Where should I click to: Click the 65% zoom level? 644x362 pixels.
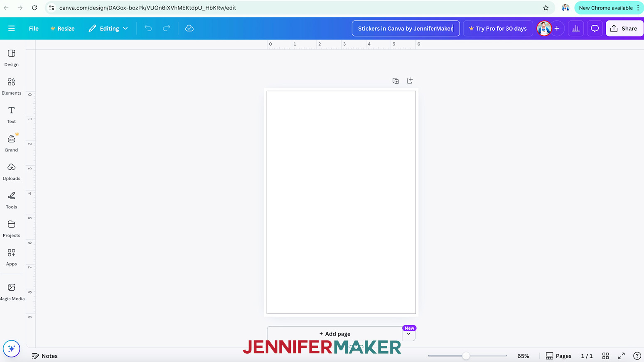[523, 356]
